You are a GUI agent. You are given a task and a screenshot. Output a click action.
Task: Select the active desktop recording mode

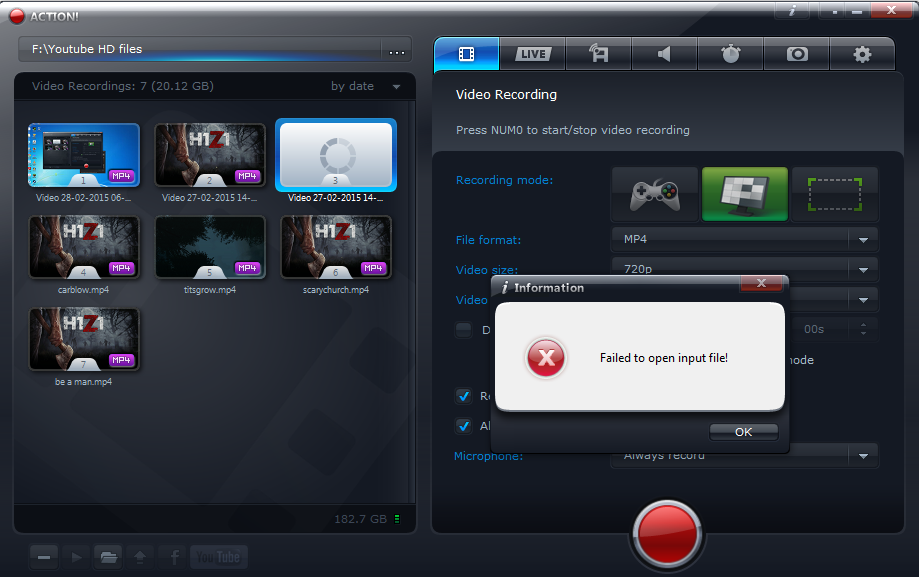click(744, 193)
